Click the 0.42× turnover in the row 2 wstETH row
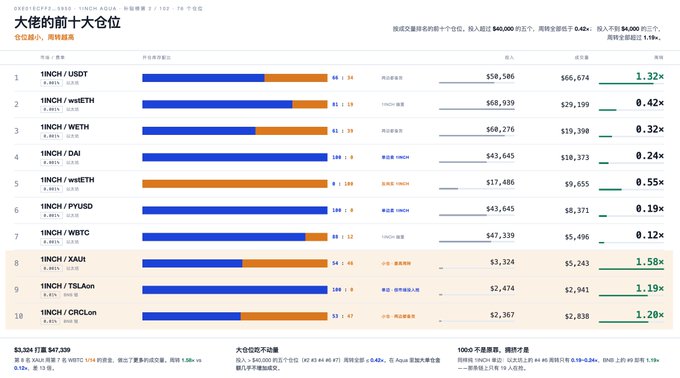The height and width of the screenshot is (378, 680). (650, 103)
